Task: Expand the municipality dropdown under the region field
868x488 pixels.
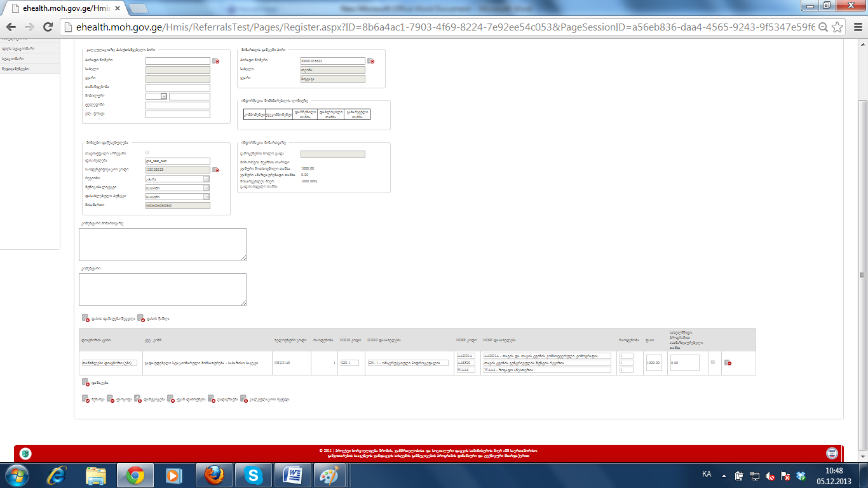Action: (206, 188)
